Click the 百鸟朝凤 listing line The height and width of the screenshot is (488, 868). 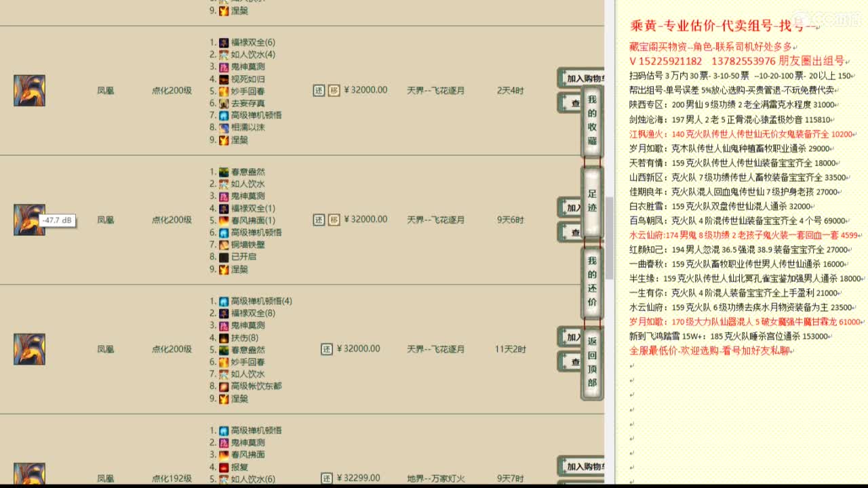point(739,221)
